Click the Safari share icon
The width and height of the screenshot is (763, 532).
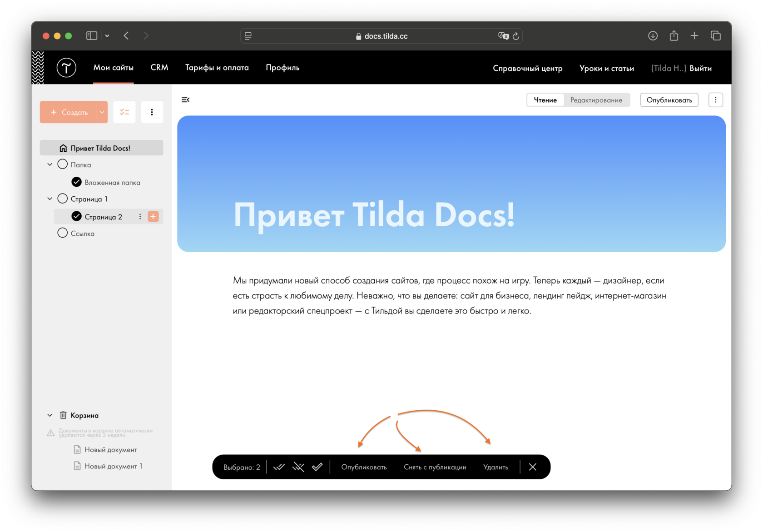(674, 35)
